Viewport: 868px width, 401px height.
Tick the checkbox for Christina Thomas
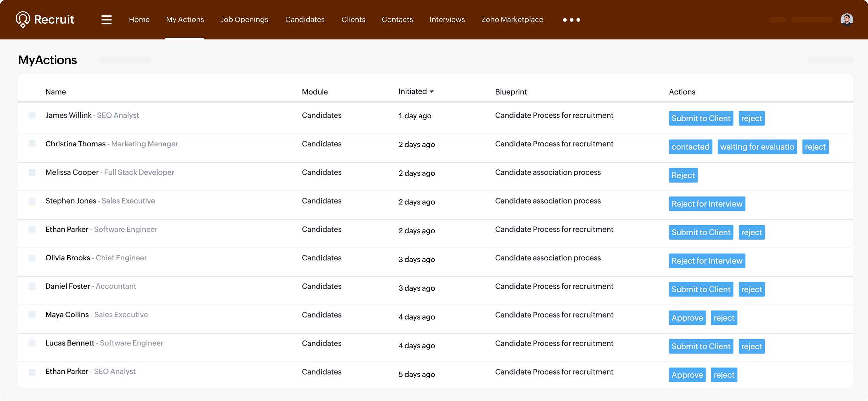click(x=32, y=144)
